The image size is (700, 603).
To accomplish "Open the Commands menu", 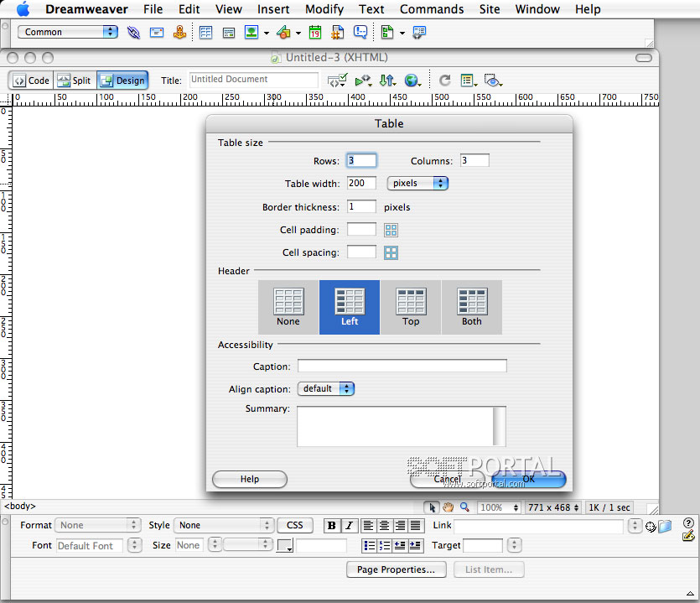I will [x=431, y=9].
